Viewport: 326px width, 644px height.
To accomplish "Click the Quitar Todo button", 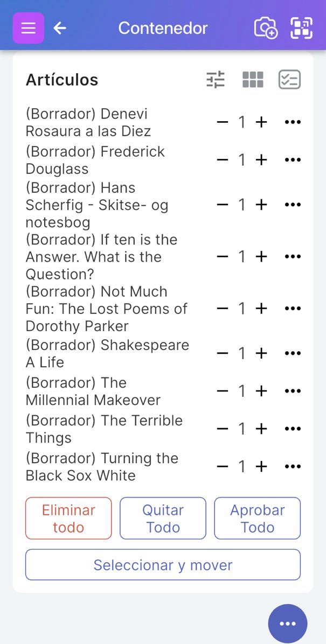I will [163, 518].
